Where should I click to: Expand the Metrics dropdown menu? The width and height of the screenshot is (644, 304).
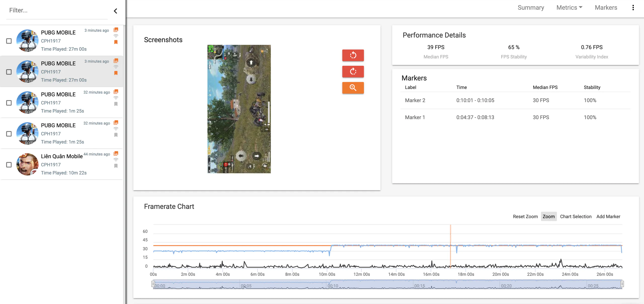pyautogui.click(x=569, y=8)
